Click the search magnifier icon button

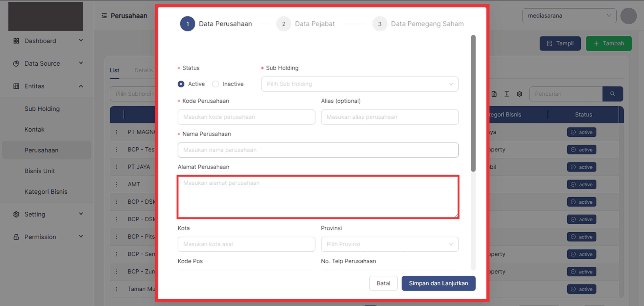click(x=612, y=94)
